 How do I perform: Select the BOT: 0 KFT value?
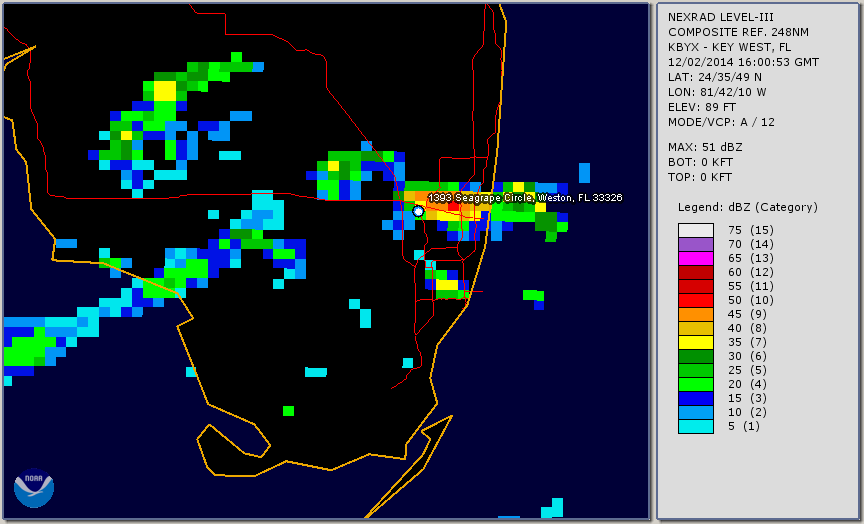click(x=700, y=162)
